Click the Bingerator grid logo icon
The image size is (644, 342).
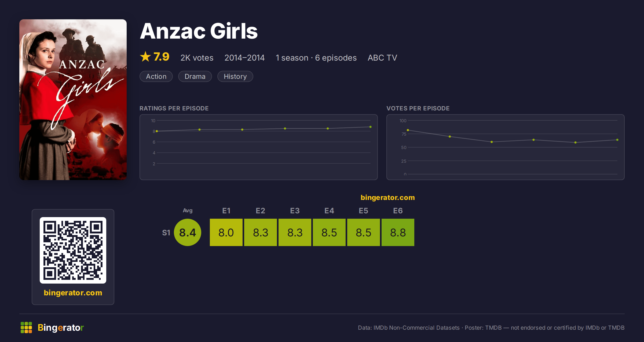[26, 328]
